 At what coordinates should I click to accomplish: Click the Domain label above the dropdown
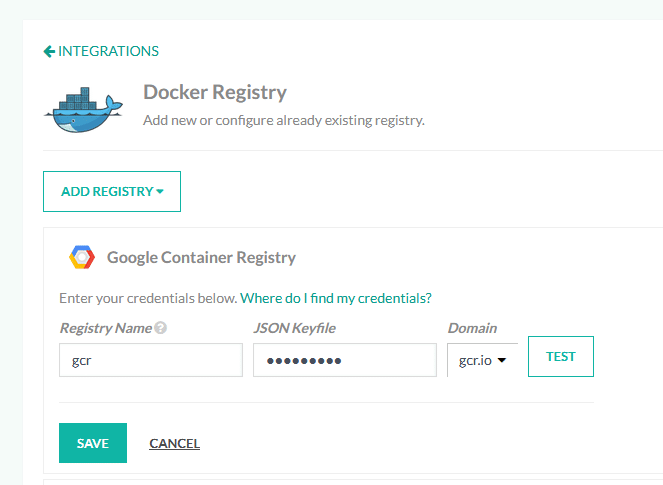point(472,328)
